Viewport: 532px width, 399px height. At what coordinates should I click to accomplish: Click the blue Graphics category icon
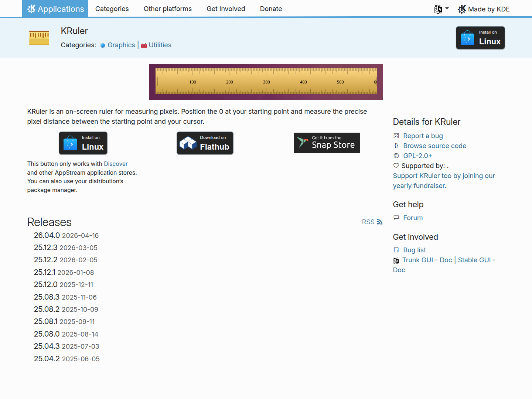(103, 45)
